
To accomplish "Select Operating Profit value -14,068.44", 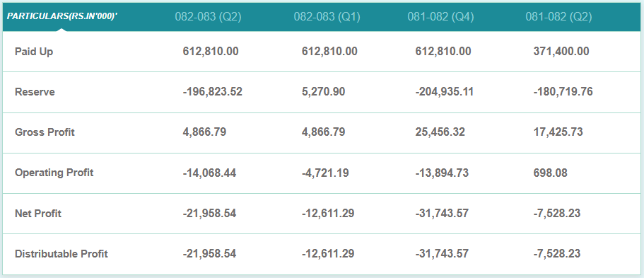I will [209, 173].
